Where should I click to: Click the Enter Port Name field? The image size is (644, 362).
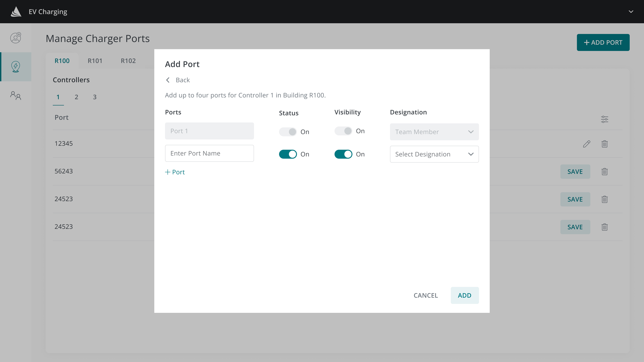tap(209, 153)
